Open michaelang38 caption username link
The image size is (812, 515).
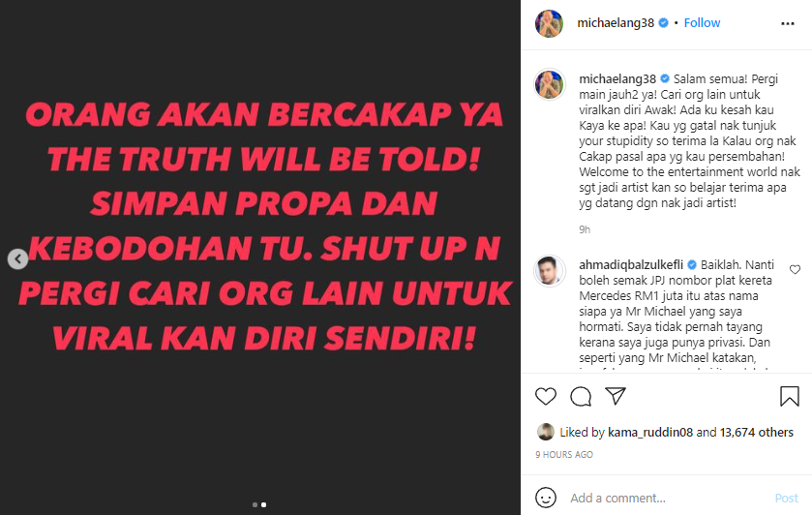click(x=617, y=78)
